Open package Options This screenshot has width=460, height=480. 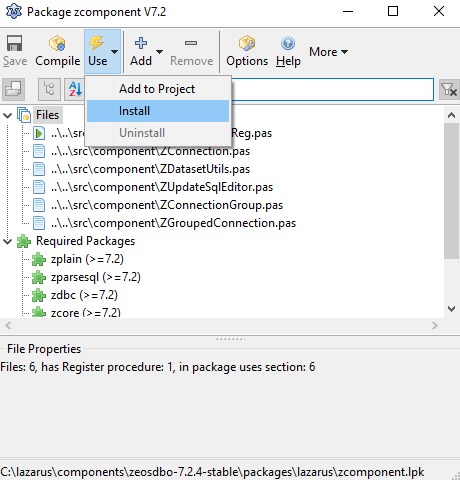coord(247,51)
